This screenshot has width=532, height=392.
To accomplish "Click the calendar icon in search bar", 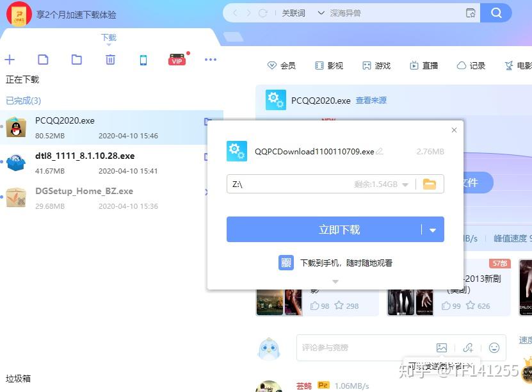I will (471, 13).
